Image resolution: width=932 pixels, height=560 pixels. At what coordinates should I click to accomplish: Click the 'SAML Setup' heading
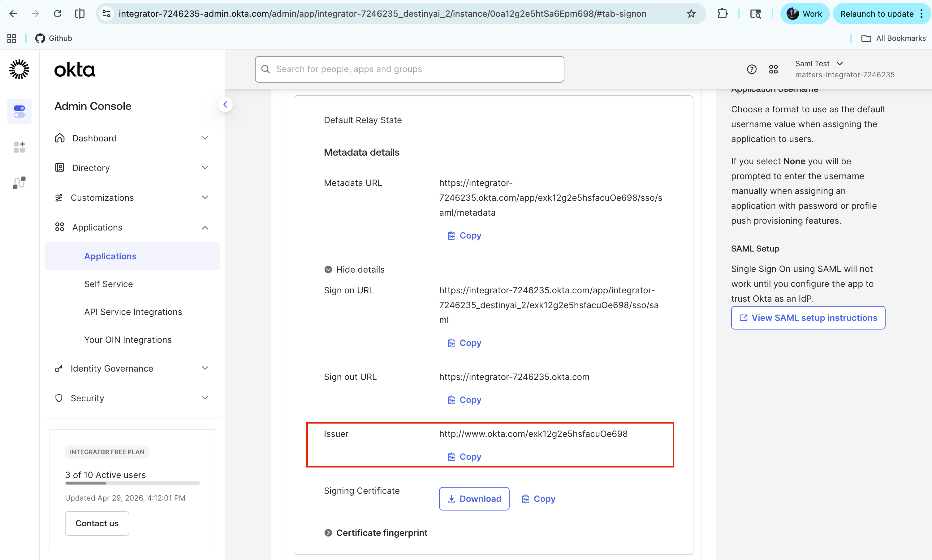coord(755,249)
